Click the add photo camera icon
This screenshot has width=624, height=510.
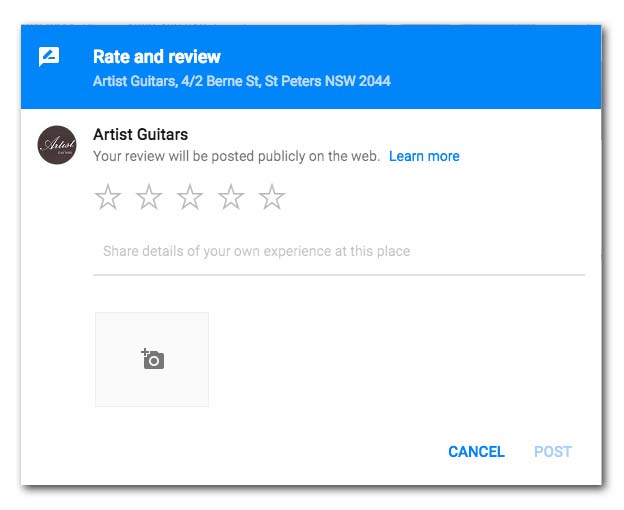click(153, 359)
